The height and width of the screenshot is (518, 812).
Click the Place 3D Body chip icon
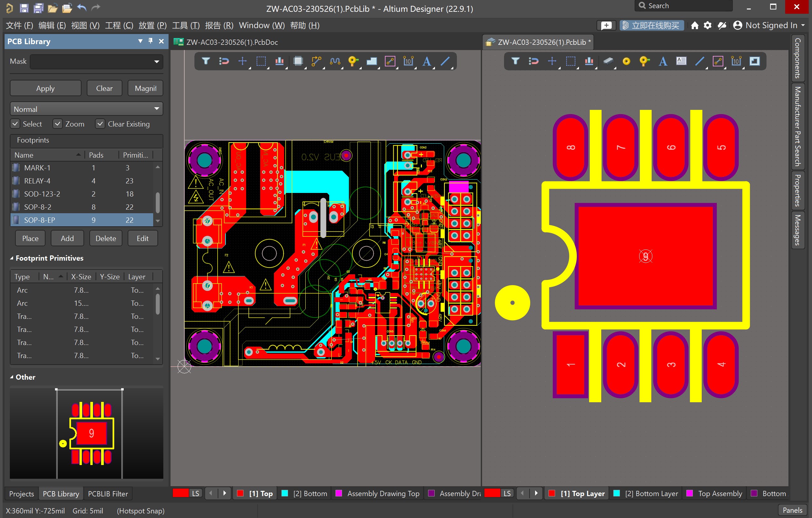[x=608, y=61]
